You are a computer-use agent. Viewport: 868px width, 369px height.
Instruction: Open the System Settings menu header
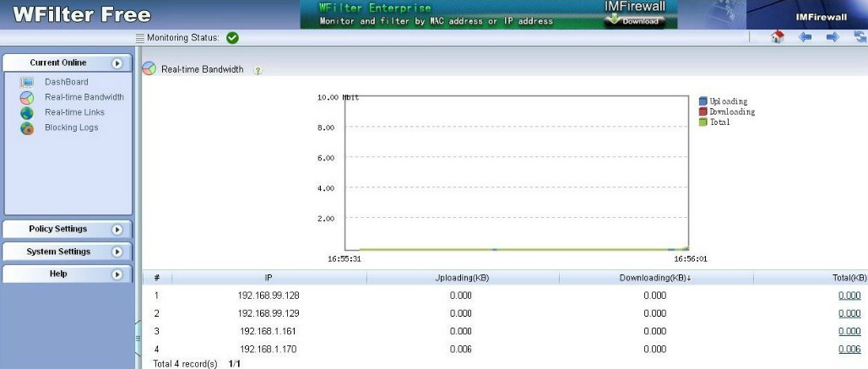pyautogui.click(x=68, y=252)
